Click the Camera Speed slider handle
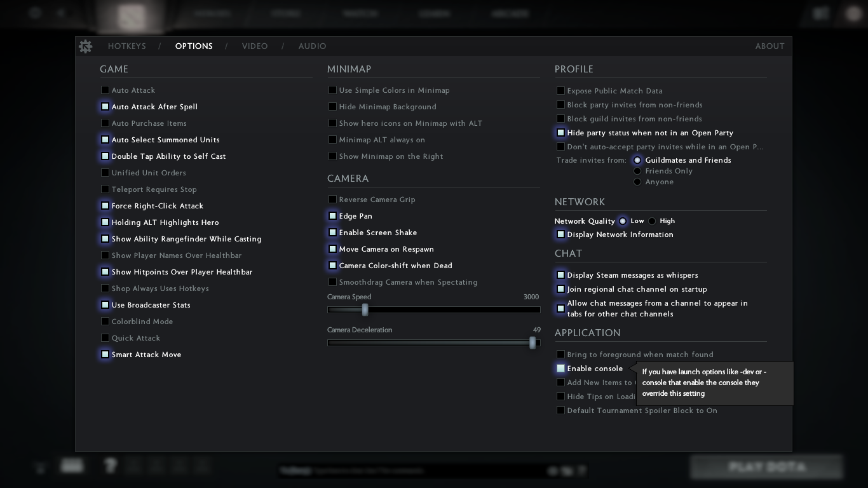 pyautogui.click(x=365, y=309)
